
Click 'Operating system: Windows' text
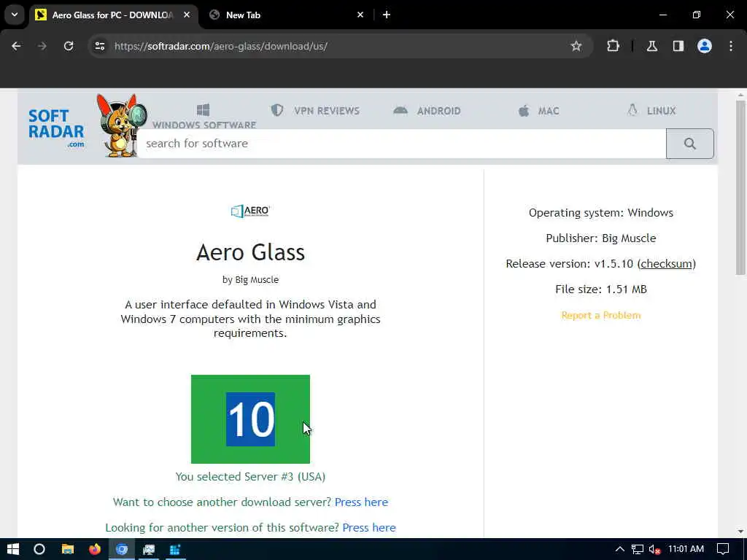point(601,212)
